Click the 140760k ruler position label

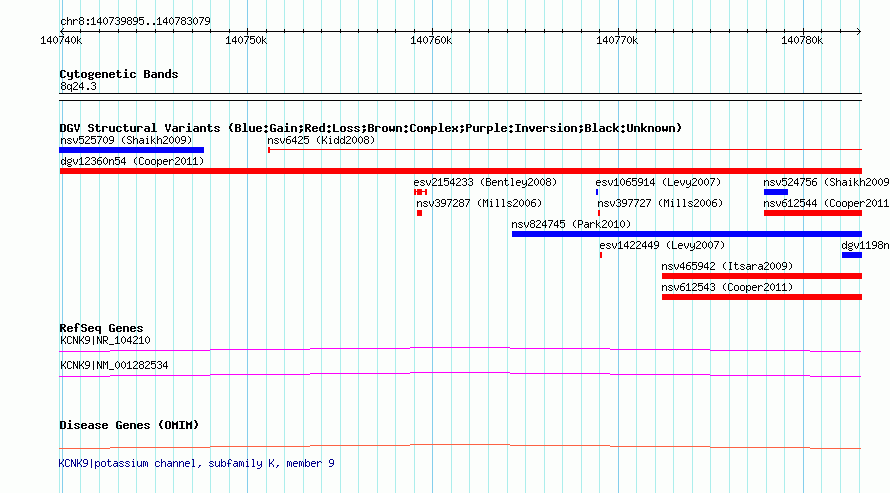(431, 40)
